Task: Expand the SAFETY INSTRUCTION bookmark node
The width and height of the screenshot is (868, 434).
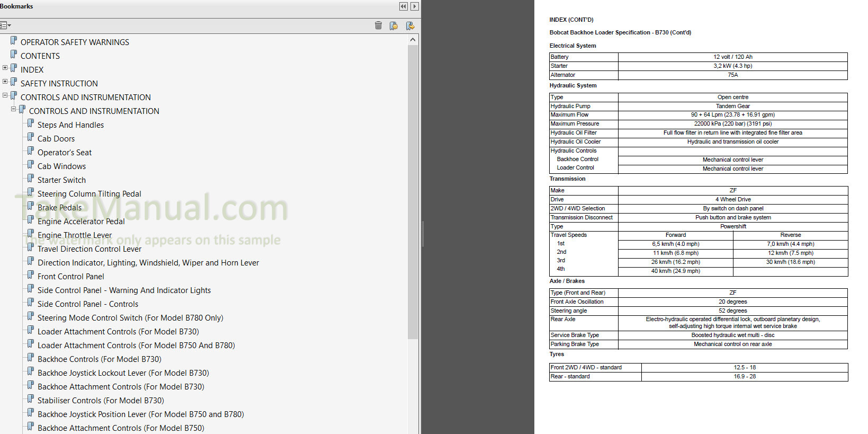Action: click(5, 82)
